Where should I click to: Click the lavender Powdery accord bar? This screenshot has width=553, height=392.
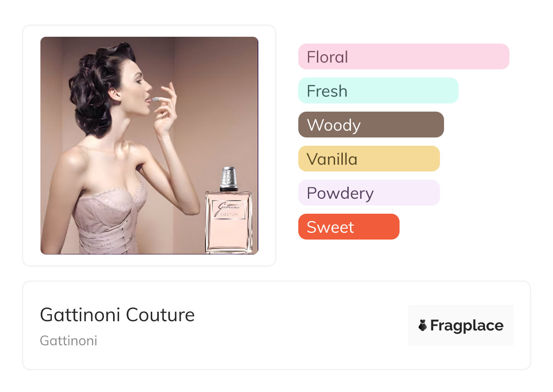(369, 193)
